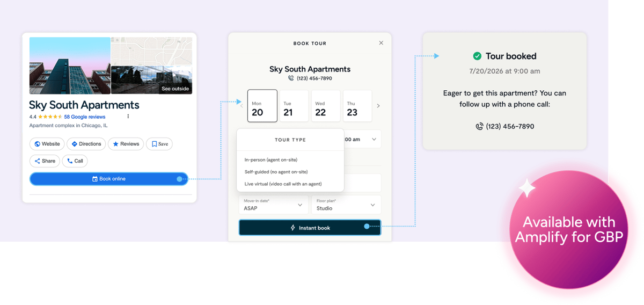Open the Floor plan Studio dropdown

(346, 205)
